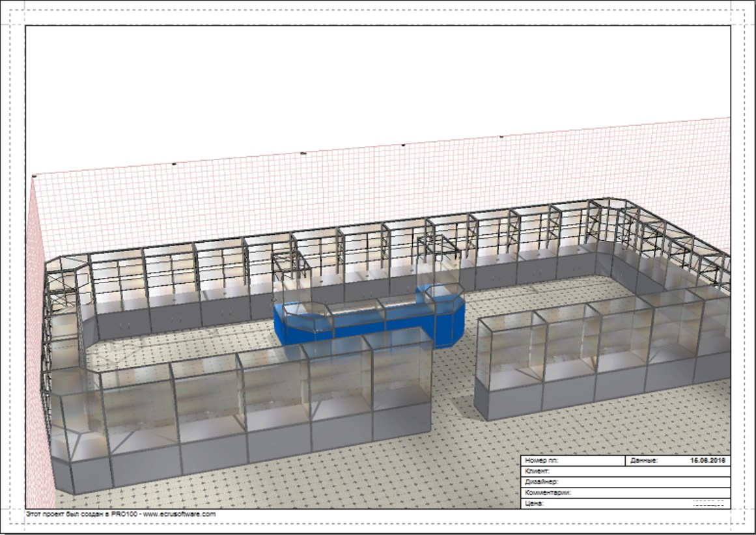This screenshot has width=756, height=535.
Task: Select the date 15.08.2016 in the title block
Action: point(707,461)
